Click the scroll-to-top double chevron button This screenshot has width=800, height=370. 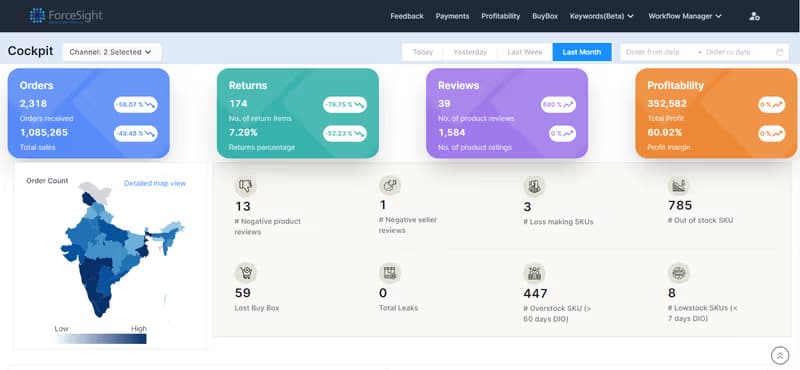[780, 355]
